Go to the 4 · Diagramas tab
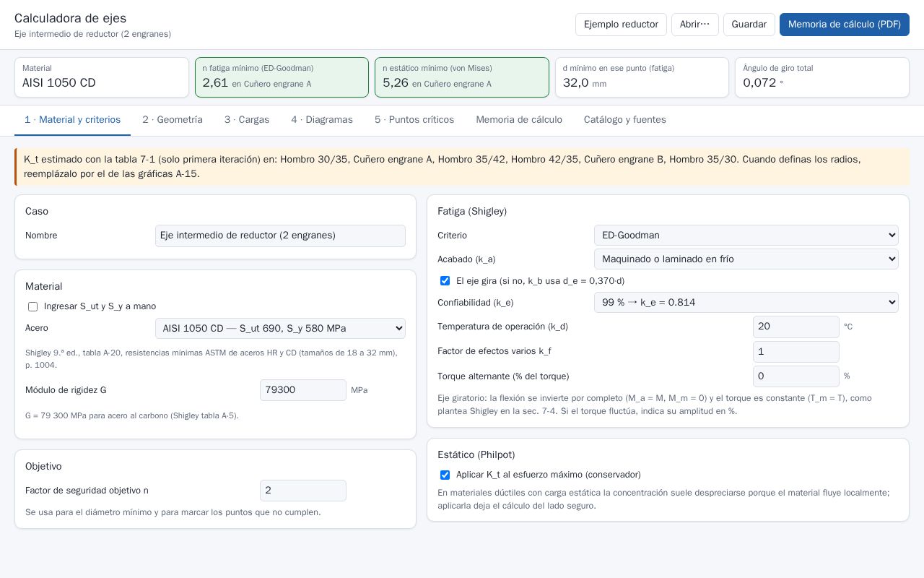The width and height of the screenshot is (924, 578). pyautogui.click(x=322, y=120)
